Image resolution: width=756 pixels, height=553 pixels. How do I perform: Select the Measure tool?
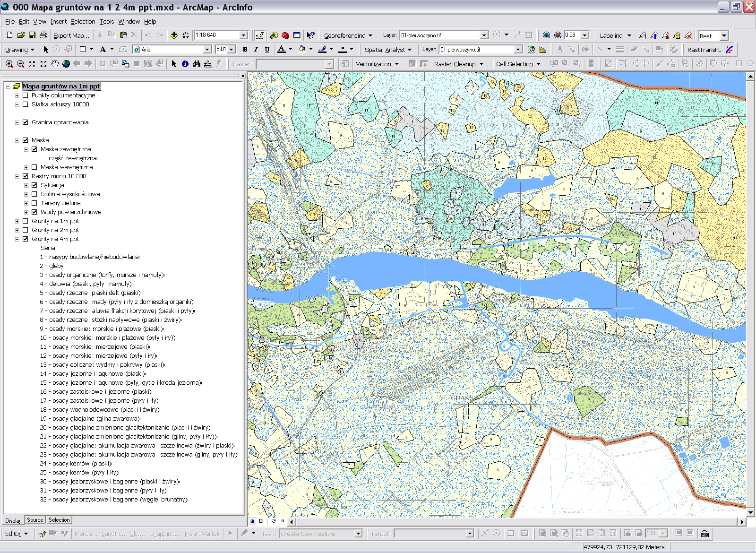tap(207, 64)
